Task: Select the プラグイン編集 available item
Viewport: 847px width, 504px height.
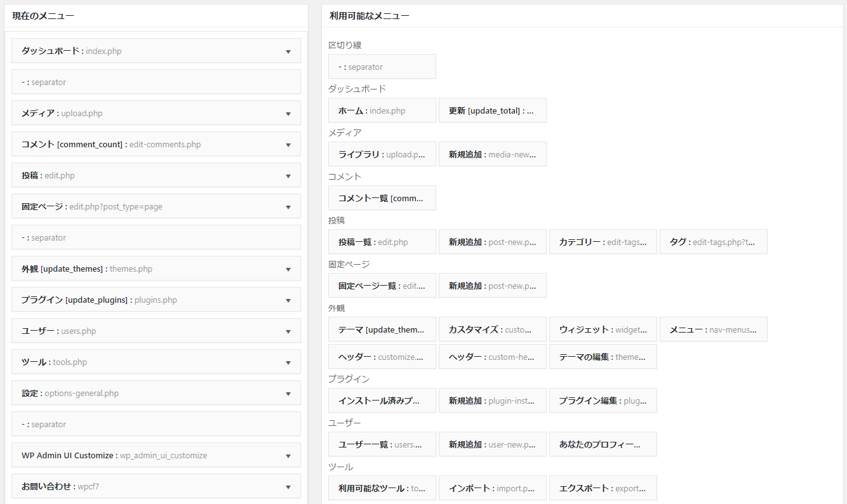Action: click(603, 401)
